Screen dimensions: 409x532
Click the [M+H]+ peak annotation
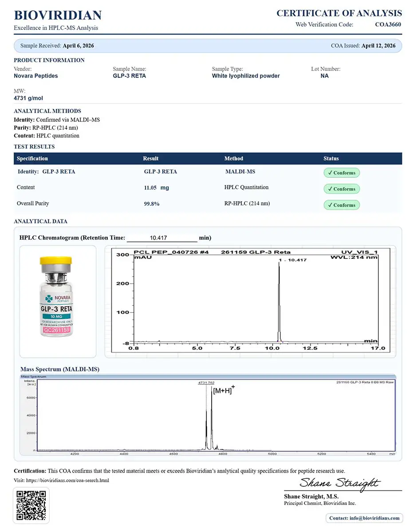[x=224, y=390]
